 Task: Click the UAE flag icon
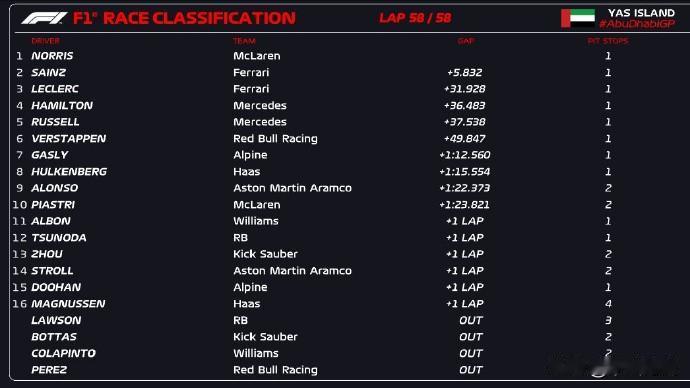click(578, 18)
